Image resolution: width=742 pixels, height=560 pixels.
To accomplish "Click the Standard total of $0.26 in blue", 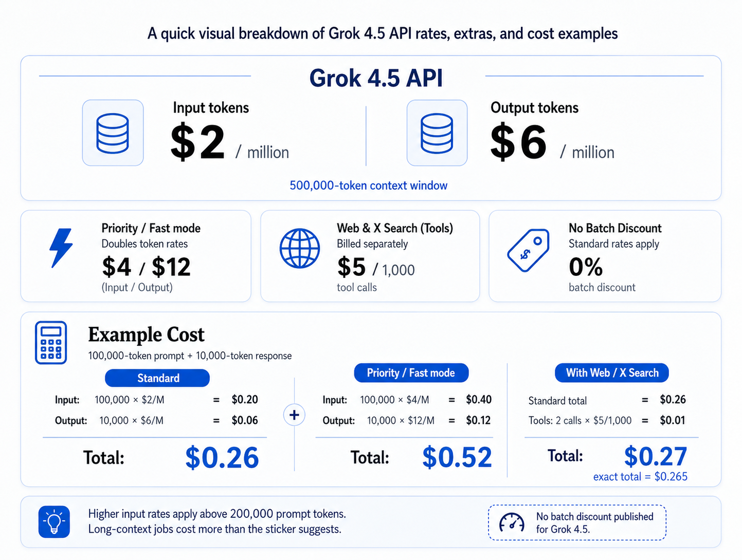I will 222,458.
